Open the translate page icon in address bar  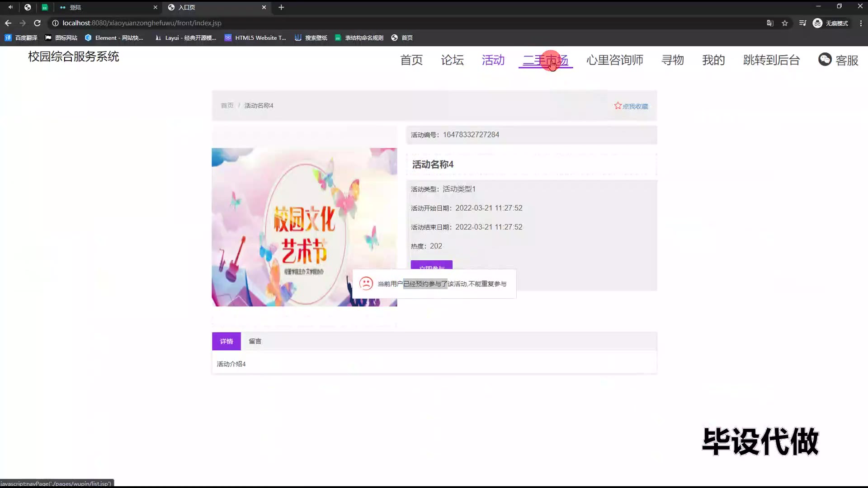click(770, 23)
